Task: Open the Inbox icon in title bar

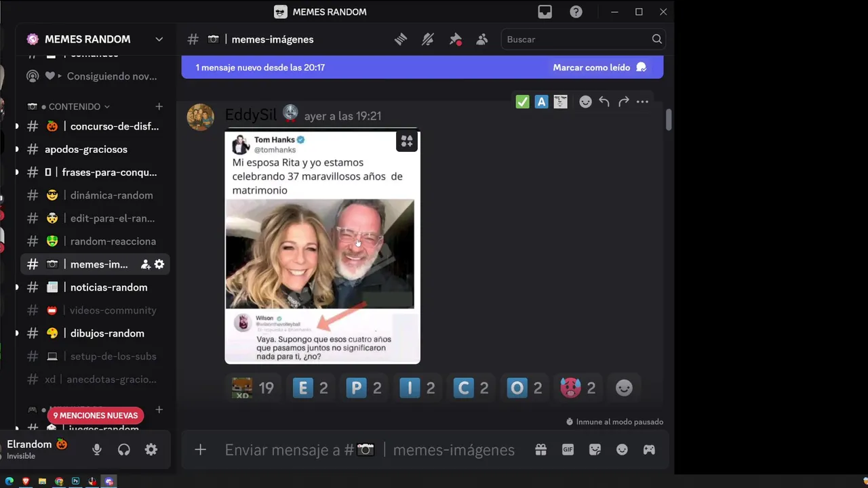Action: 545,12
